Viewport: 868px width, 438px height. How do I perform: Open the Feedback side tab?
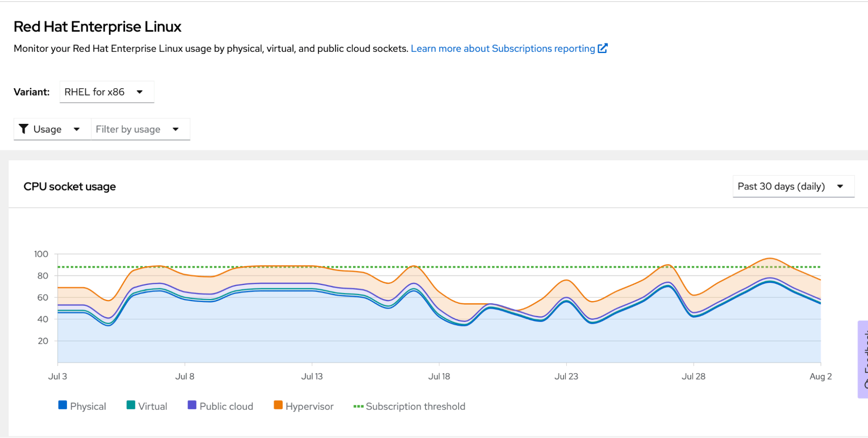863,359
